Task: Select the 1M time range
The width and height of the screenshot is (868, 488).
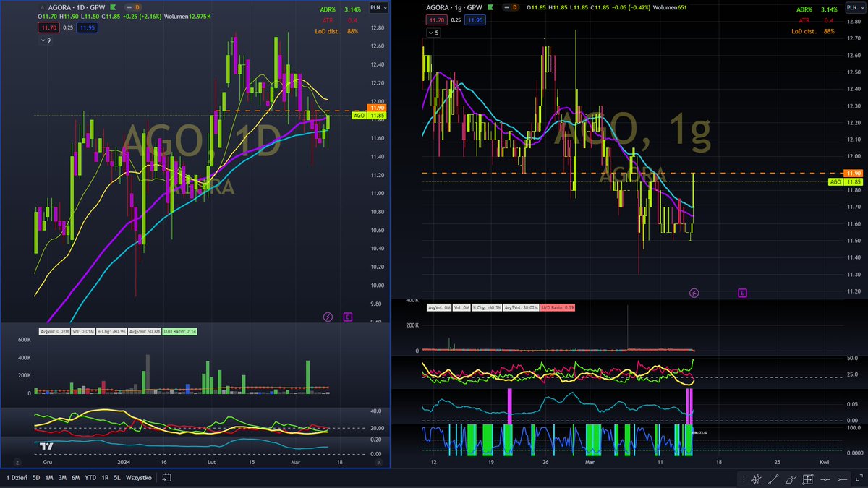Action: pos(49,478)
